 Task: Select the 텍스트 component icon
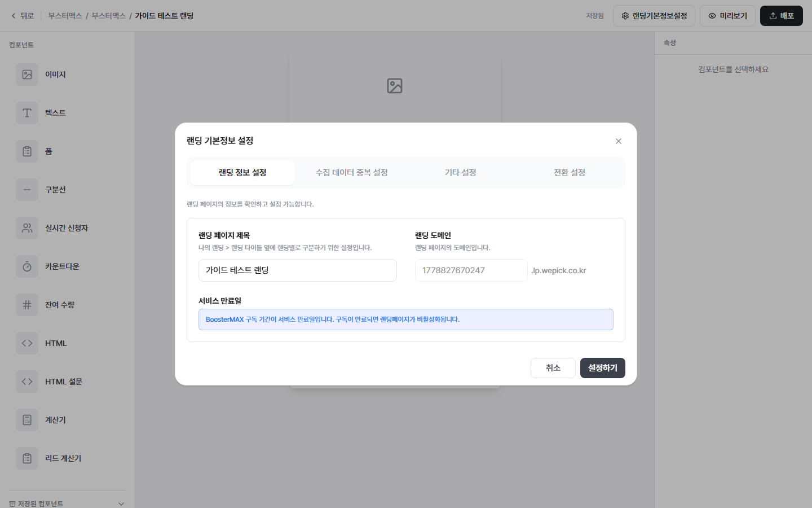(27, 113)
